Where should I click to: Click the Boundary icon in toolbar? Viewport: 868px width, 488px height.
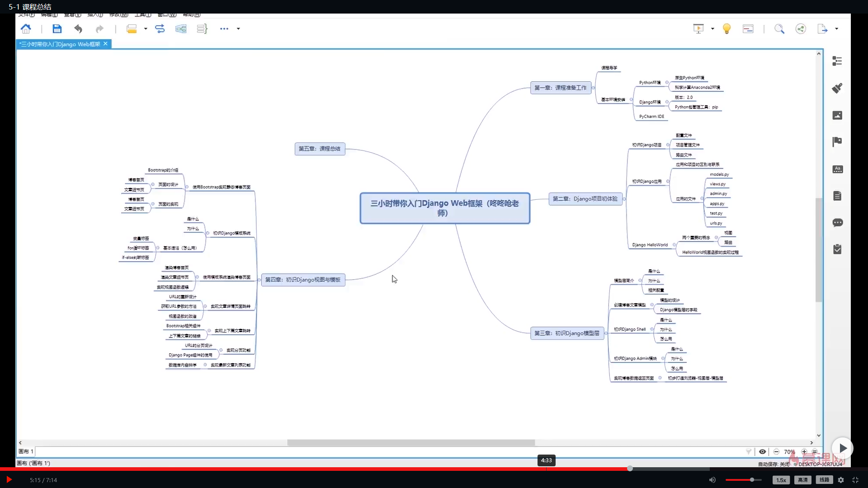[181, 29]
